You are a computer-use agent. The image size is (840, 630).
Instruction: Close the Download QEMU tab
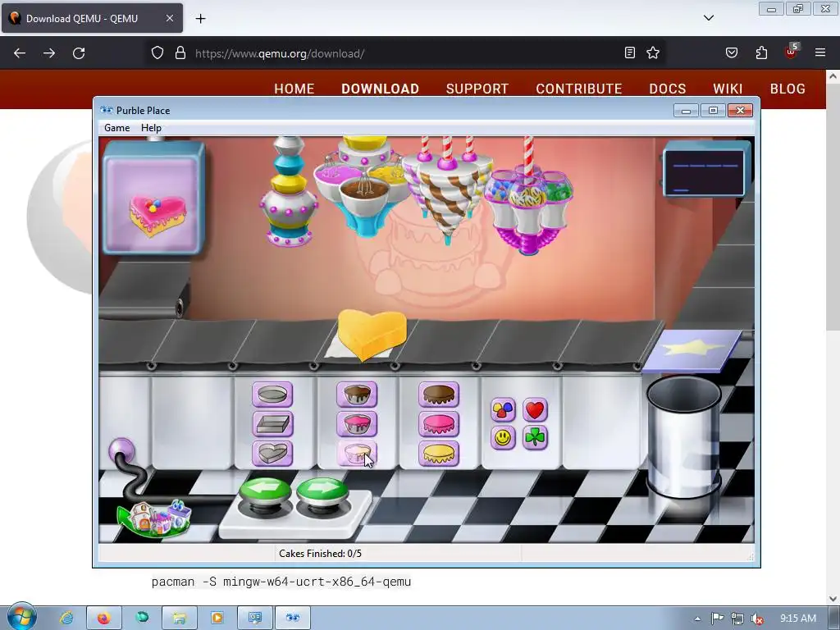pos(169,18)
